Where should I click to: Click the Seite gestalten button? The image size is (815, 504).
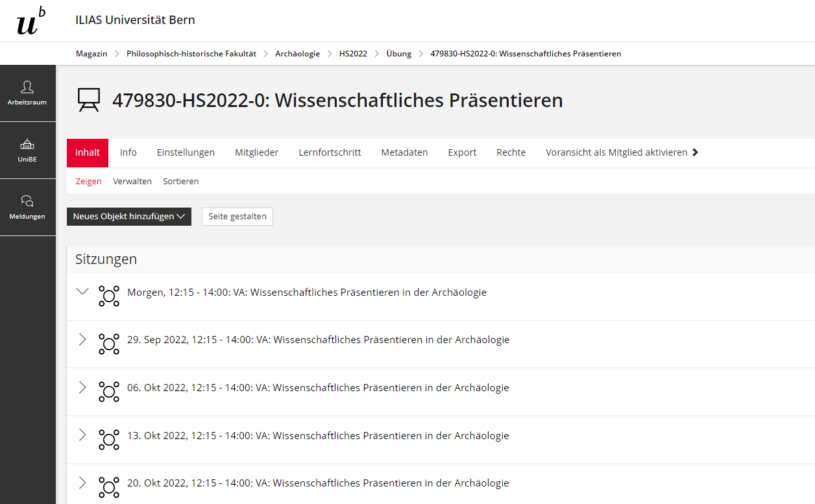pos(237,217)
